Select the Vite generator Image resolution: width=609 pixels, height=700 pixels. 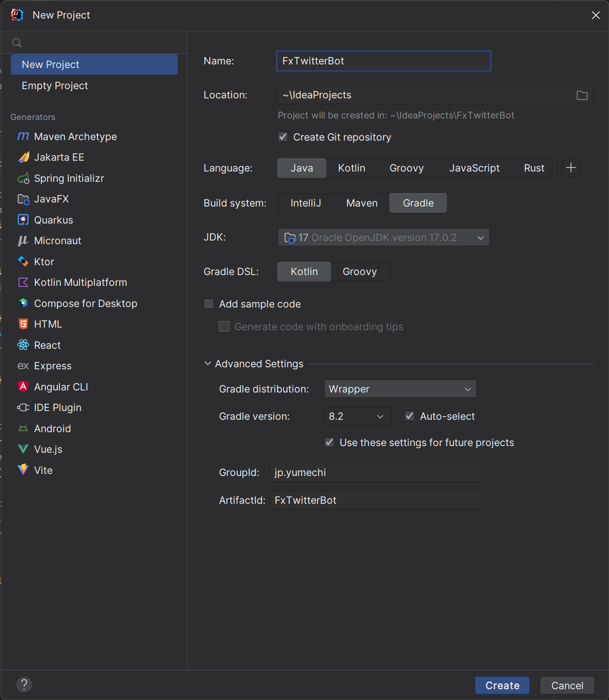tap(43, 470)
